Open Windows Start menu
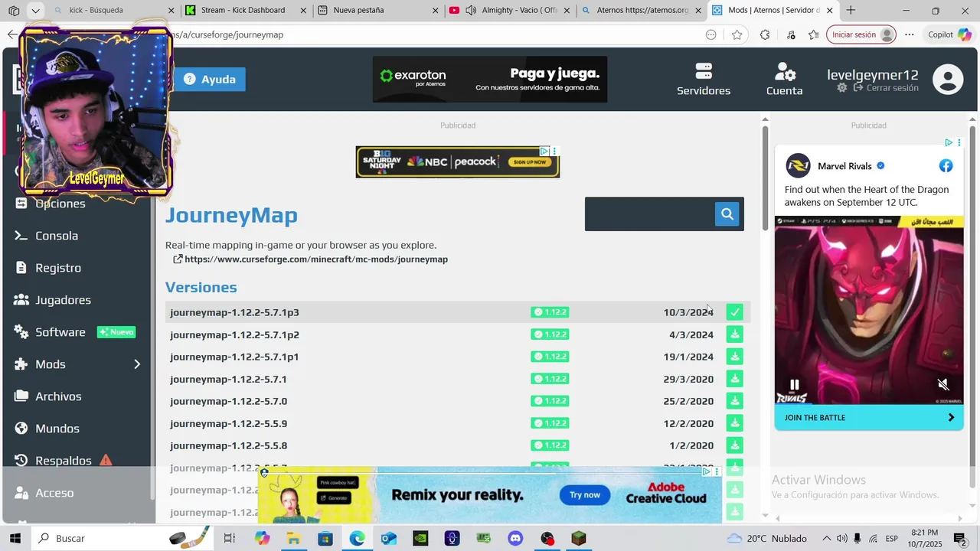The width and height of the screenshot is (980, 551). 15,539
